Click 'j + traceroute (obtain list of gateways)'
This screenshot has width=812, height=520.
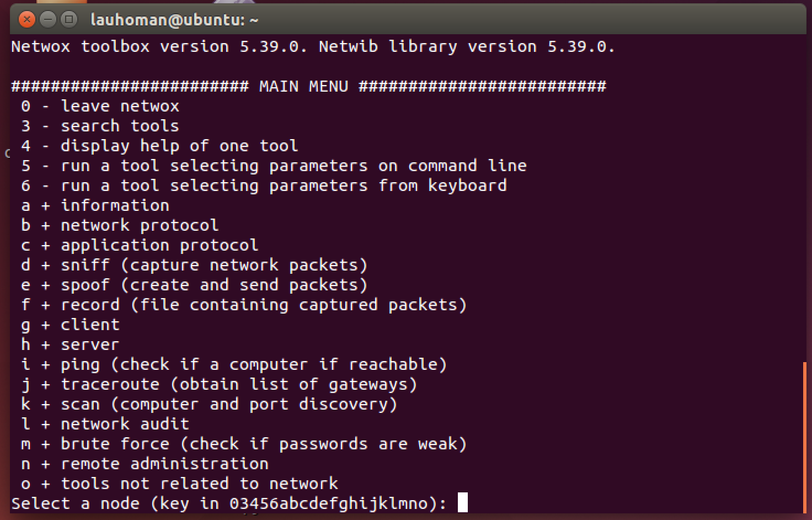tap(219, 384)
